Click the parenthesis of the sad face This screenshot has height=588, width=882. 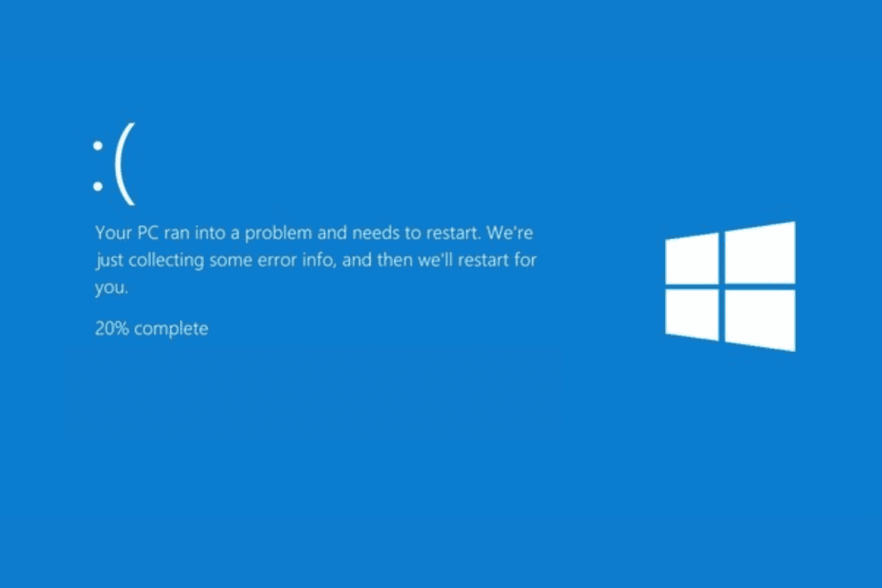click(x=125, y=164)
